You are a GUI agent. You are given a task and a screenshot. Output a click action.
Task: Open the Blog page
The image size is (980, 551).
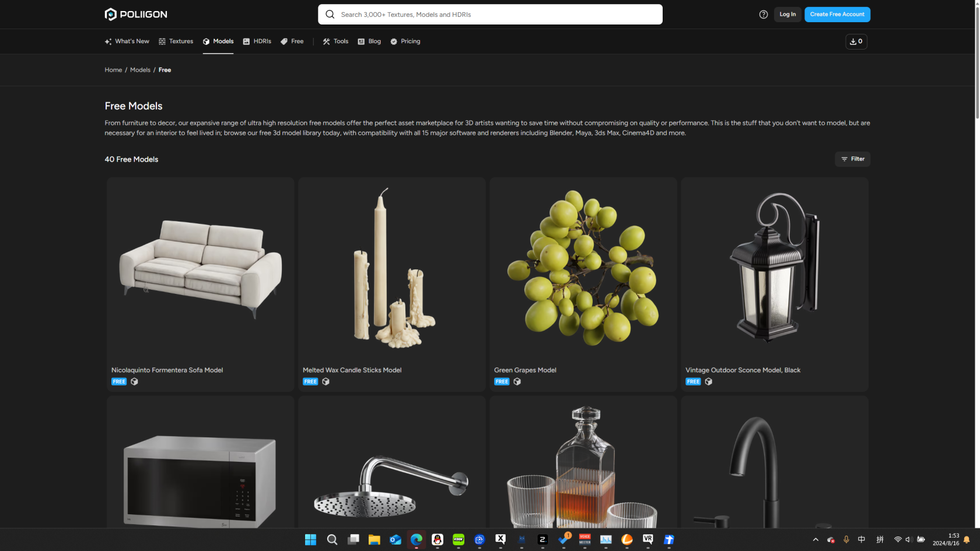point(369,41)
